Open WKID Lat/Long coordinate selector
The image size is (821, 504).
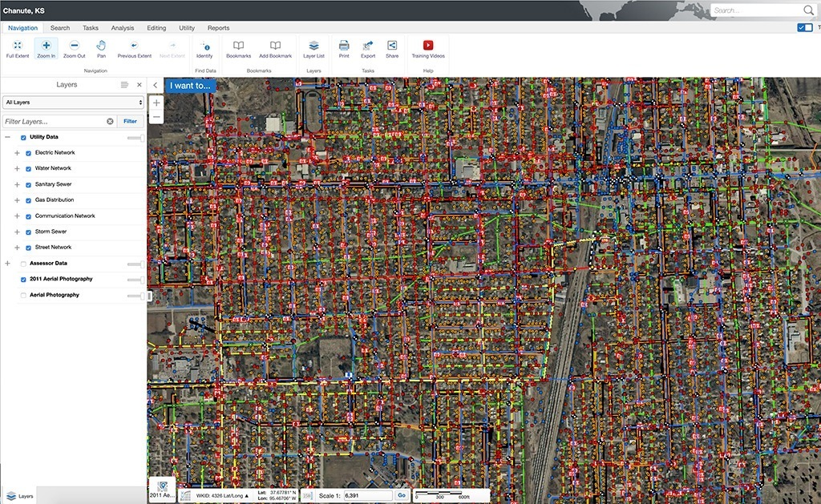tap(223, 496)
